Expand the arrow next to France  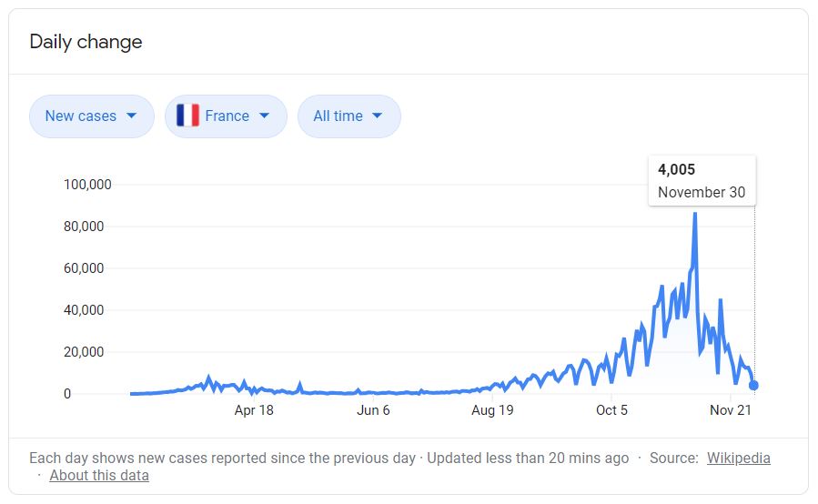[x=265, y=116]
